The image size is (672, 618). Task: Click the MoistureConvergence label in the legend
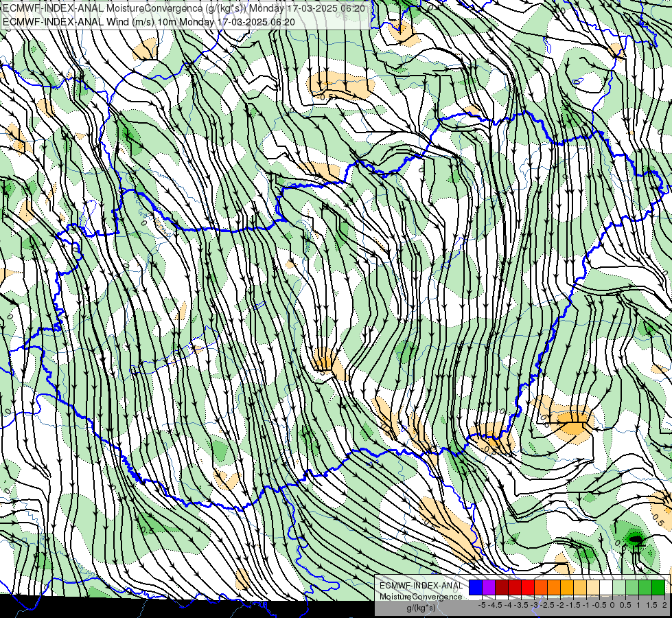(x=421, y=597)
